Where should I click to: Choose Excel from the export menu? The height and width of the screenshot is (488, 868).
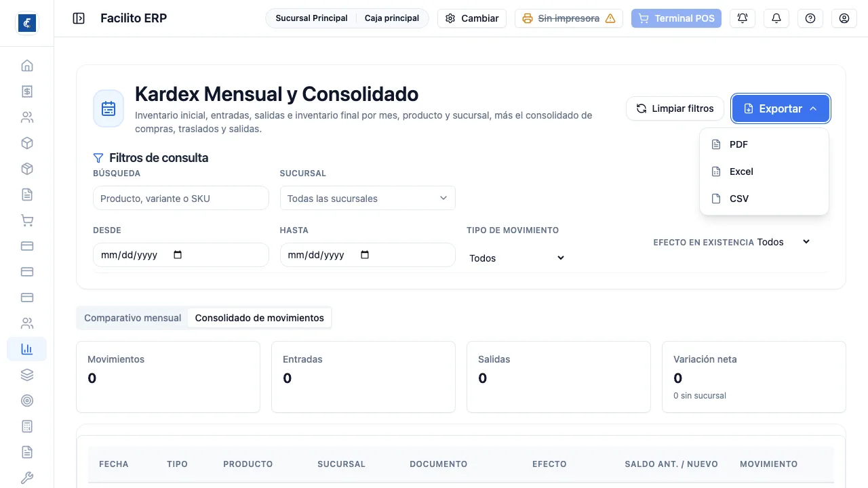pyautogui.click(x=764, y=171)
